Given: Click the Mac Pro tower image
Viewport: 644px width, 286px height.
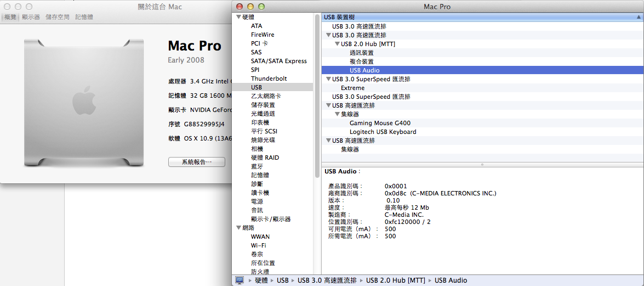Looking at the screenshot, I should tap(84, 103).
